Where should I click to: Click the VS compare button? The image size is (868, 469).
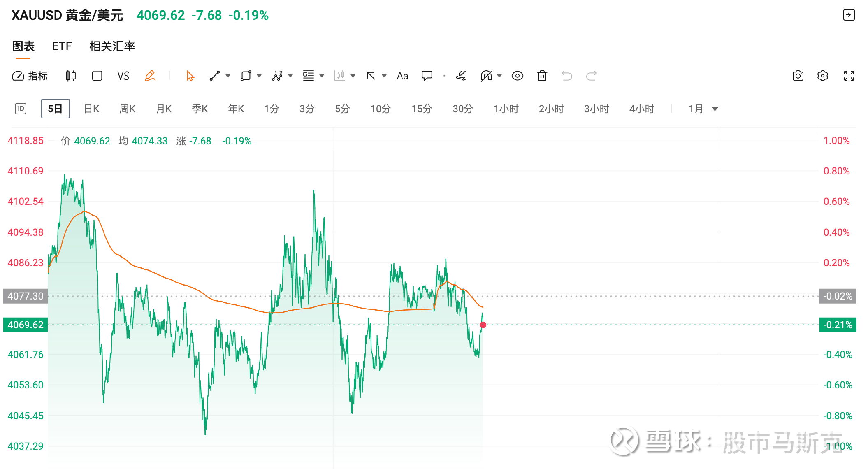[x=123, y=76]
